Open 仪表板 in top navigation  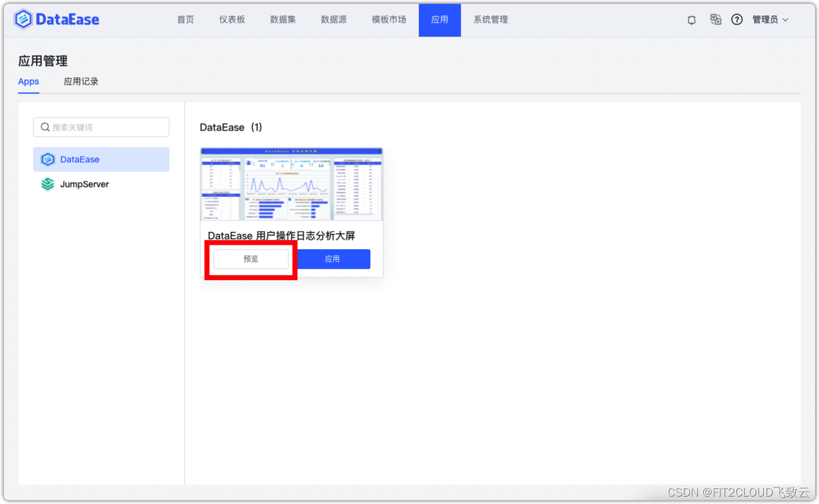pos(232,20)
